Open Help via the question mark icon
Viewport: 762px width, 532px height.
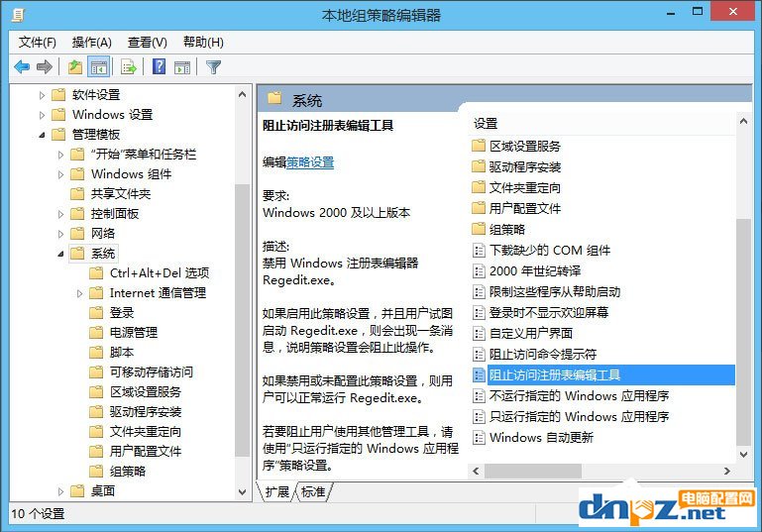pyautogui.click(x=159, y=66)
